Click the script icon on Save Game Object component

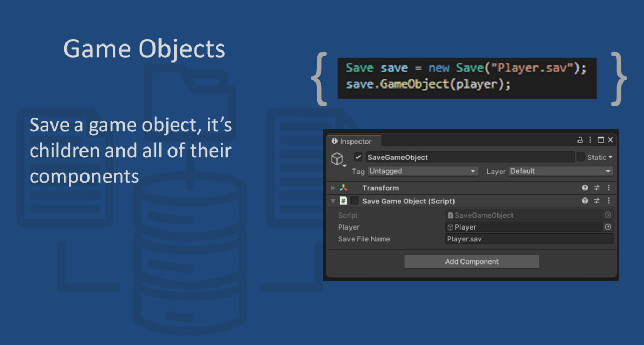[343, 201]
